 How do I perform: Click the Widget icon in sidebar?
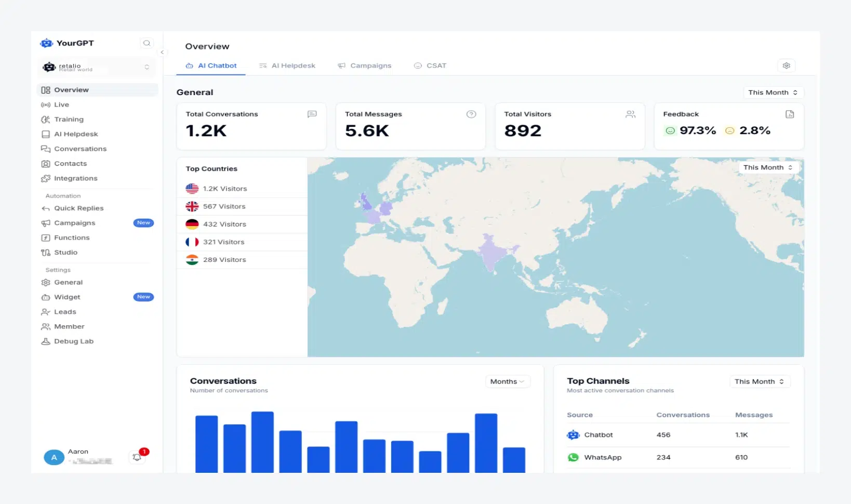pos(46,297)
